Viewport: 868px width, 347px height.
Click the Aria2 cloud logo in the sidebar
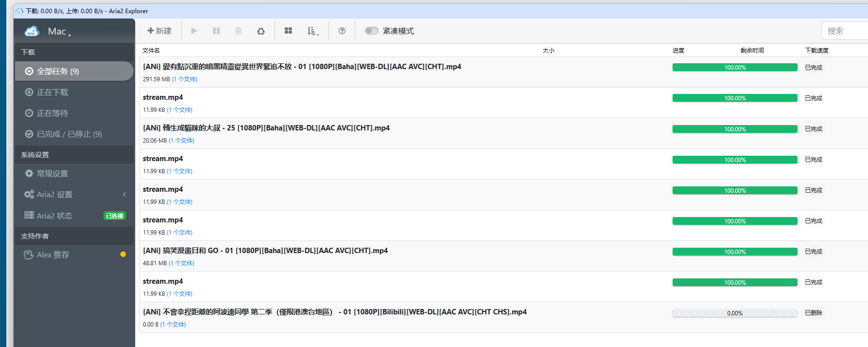click(x=32, y=31)
